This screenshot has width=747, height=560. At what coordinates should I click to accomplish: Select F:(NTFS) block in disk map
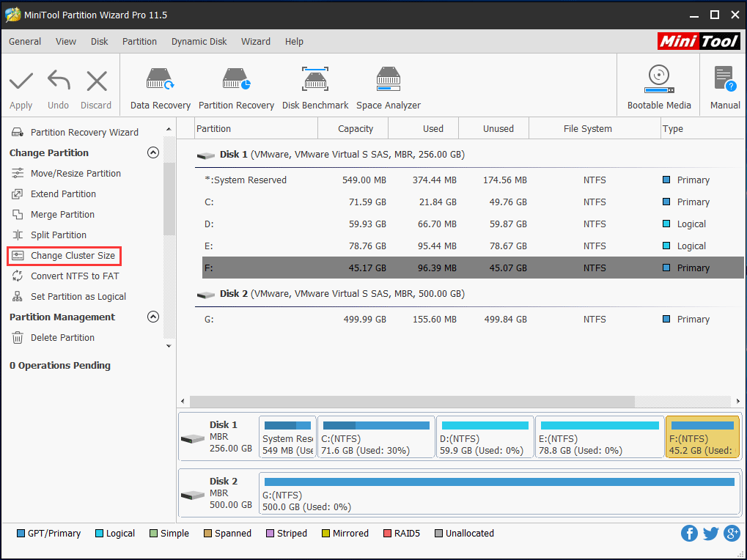click(702, 437)
